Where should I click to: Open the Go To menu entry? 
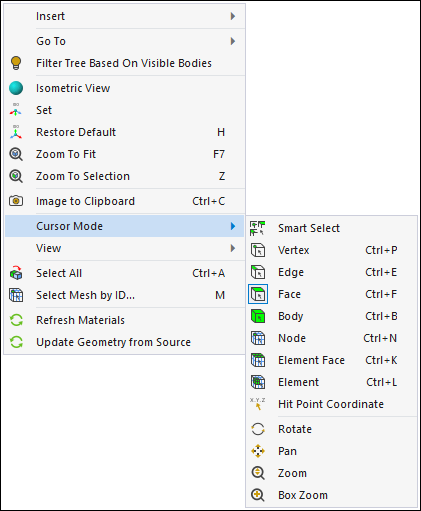(125, 41)
